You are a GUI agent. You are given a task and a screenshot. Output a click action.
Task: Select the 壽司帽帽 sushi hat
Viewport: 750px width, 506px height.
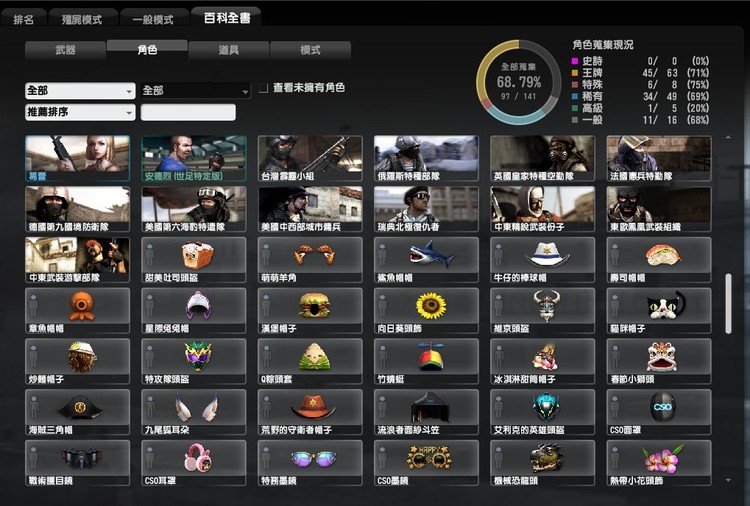point(659,260)
